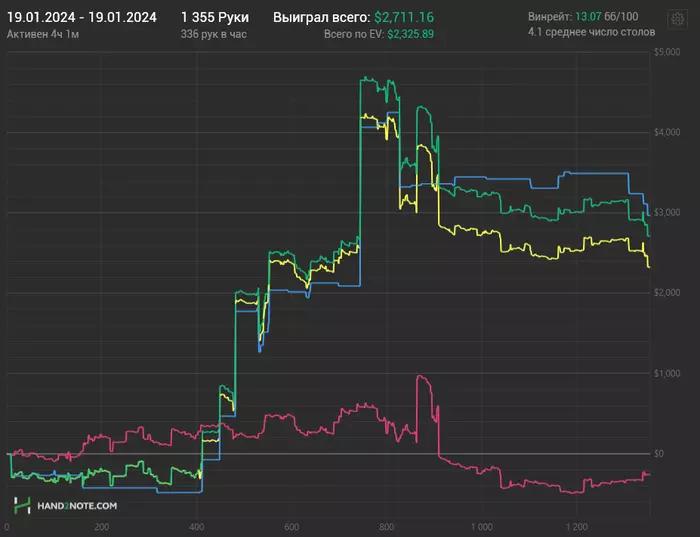This screenshot has width=700, height=537.
Task: Click the 600 x-axis label
Action: pyautogui.click(x=292, y=527)
